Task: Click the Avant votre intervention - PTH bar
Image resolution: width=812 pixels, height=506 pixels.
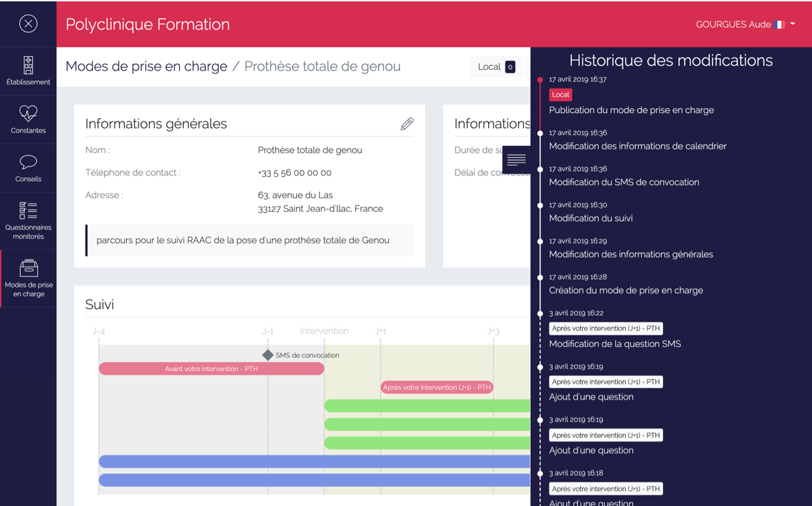Action: coord(211,369)
